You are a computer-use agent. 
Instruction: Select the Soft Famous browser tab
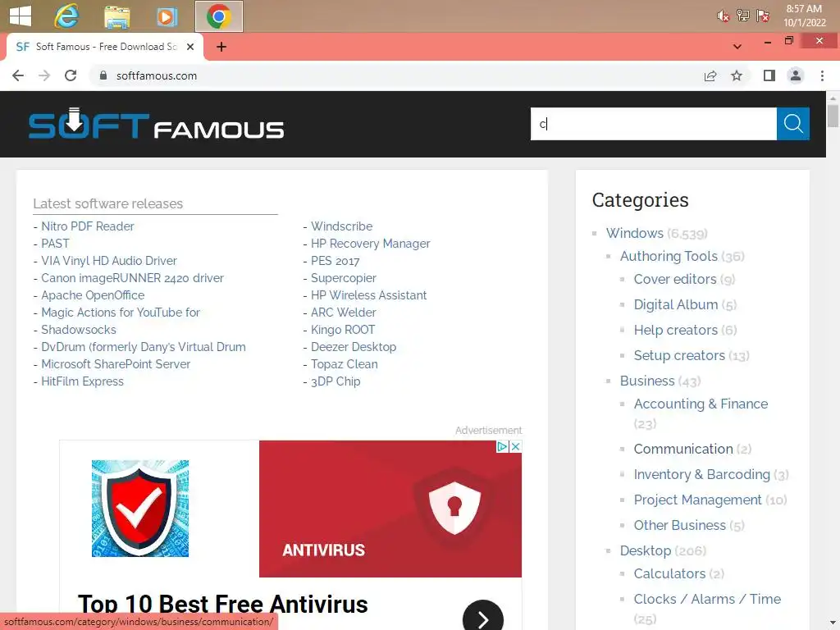click(105, 47)
